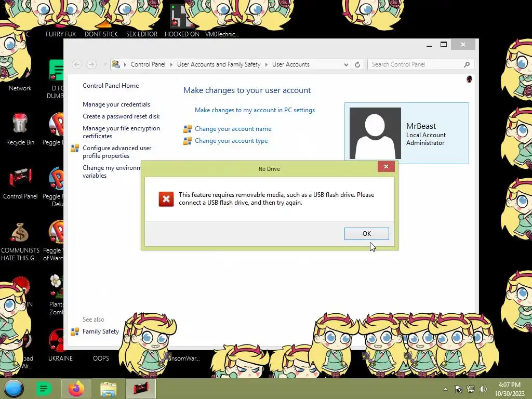This screenshot has width=532, height=399.
Task: Expand arrow after User Accounts and Family Safety
Action: point(267,64)
